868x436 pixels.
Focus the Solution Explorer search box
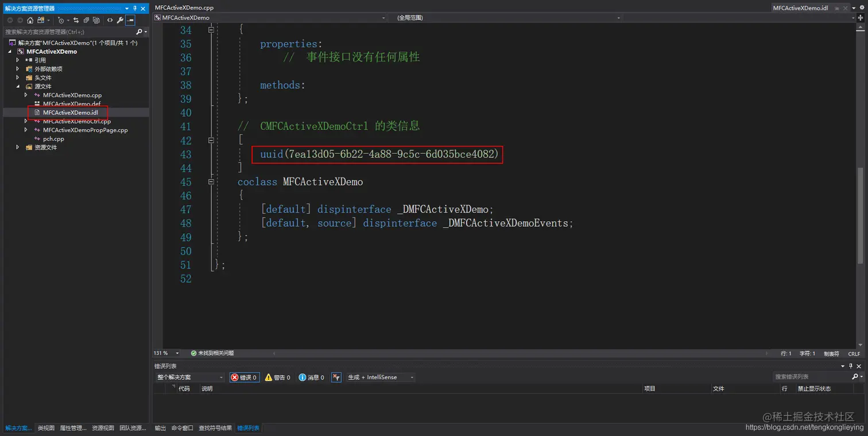[x=69, y=32]
